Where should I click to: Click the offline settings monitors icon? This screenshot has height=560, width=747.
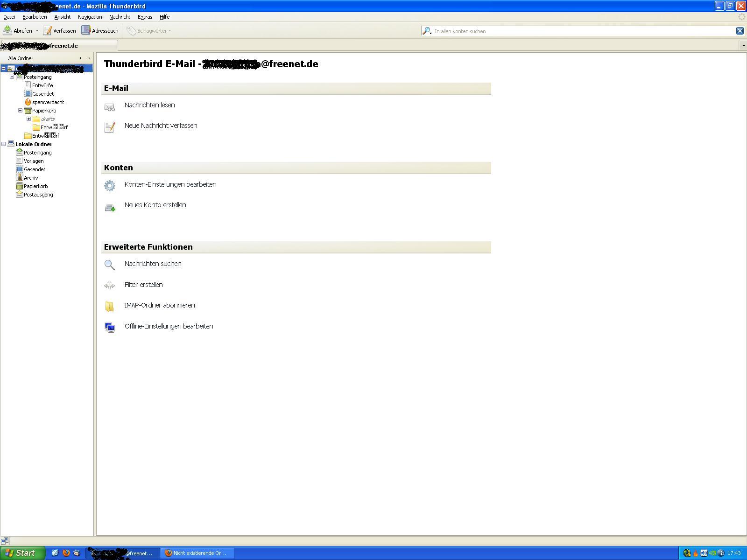click(x=110, y=328)
